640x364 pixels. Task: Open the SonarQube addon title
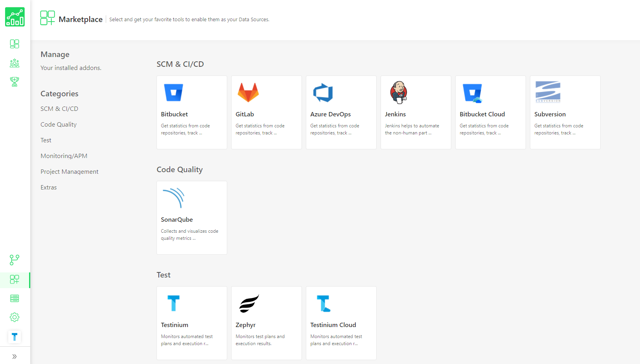[x=177, y=219]
